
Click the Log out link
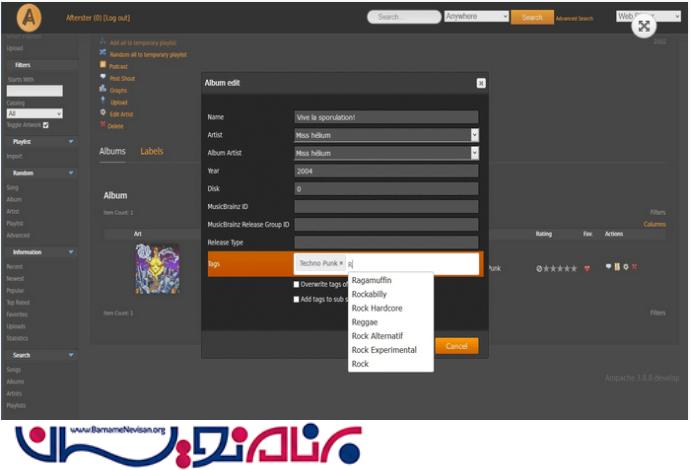pos(116,18)
